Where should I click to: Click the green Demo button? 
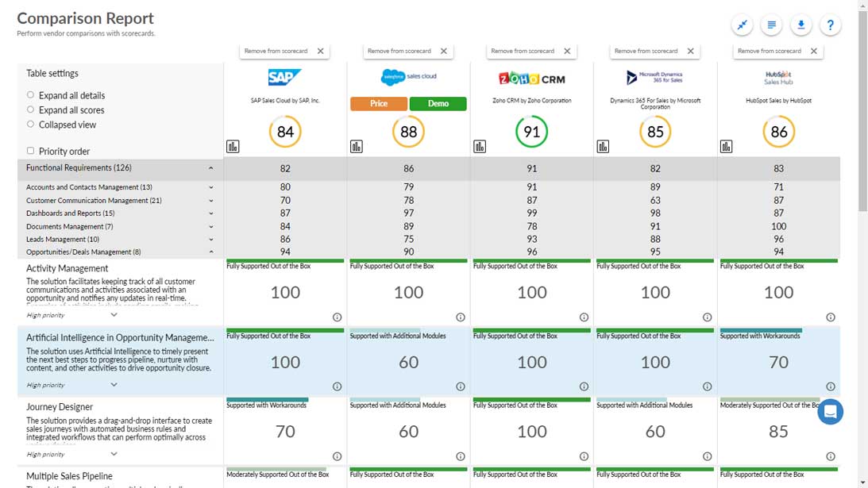pyautogui.click(x=438, y=104)
